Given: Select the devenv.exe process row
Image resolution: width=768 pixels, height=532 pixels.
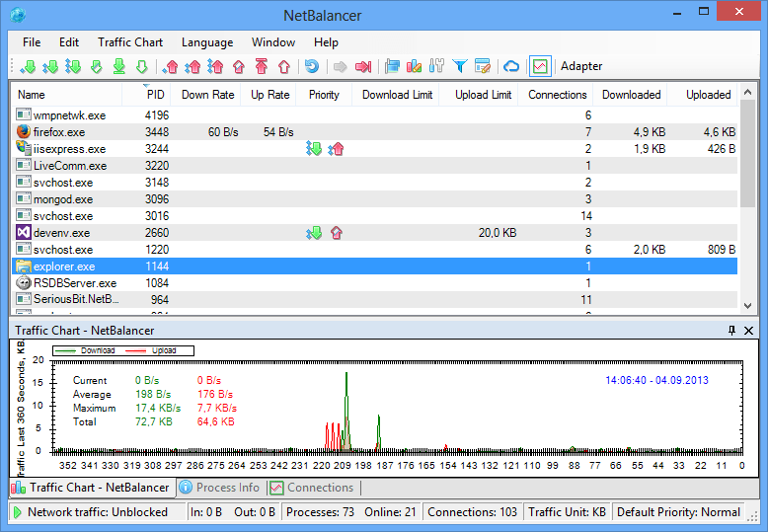Looking at the screenshot, I should click(375, 233).
